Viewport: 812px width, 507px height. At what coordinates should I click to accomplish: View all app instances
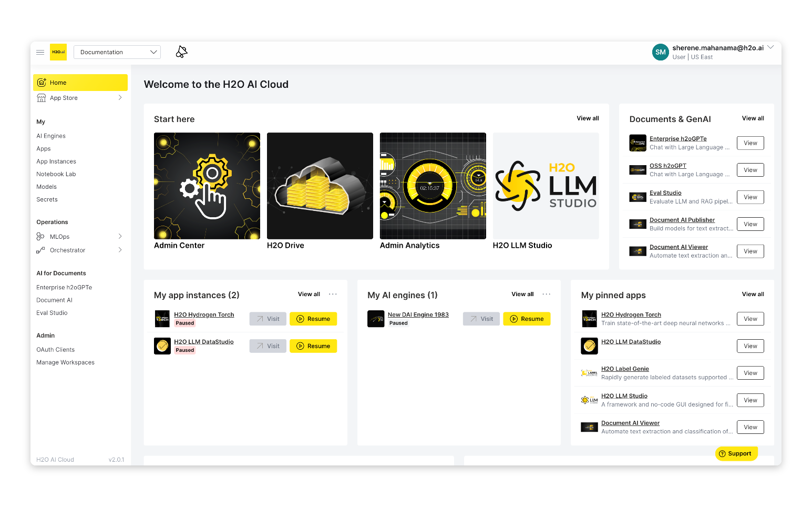click(x=309, y=294)
